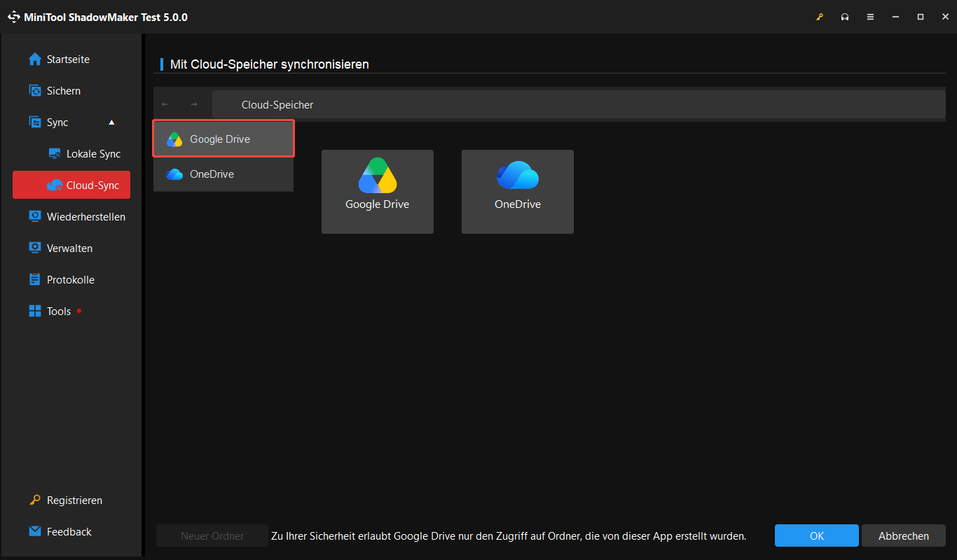The height and width of the screenshot is (560, 957).
Task: Select OneDrive in the storage list
Action: click(223, 174)
